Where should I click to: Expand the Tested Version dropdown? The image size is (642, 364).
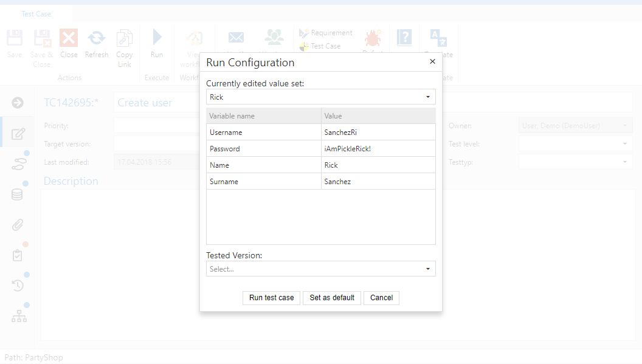tap(320, 269)
